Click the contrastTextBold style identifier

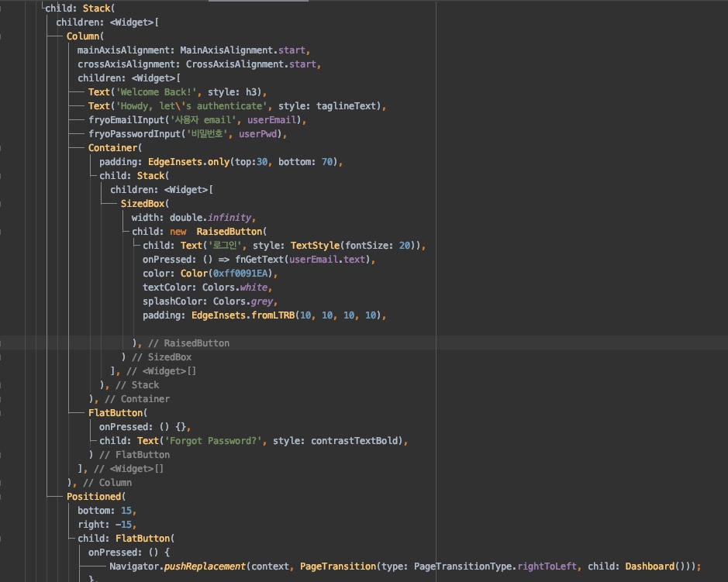point(354,441)
